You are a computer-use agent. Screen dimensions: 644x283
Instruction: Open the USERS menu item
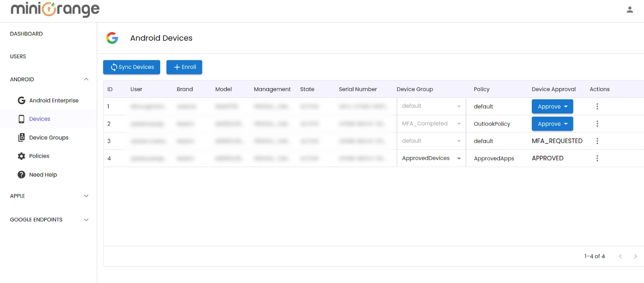click(18, 57)
